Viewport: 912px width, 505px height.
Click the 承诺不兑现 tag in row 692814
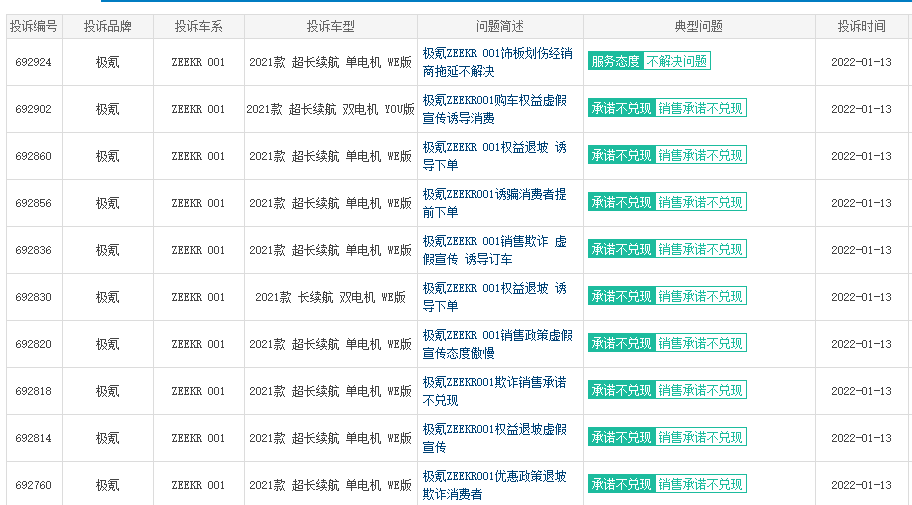coord(621,438)
